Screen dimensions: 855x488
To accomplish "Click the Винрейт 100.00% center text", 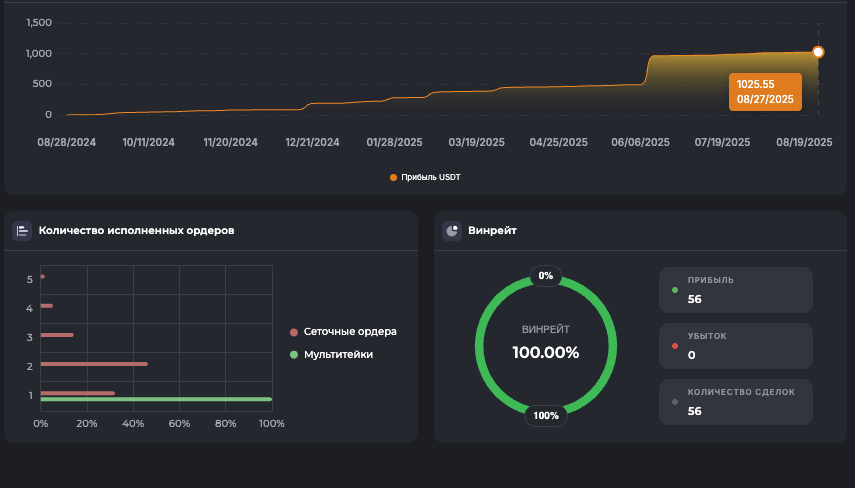I will click(545, 351).
